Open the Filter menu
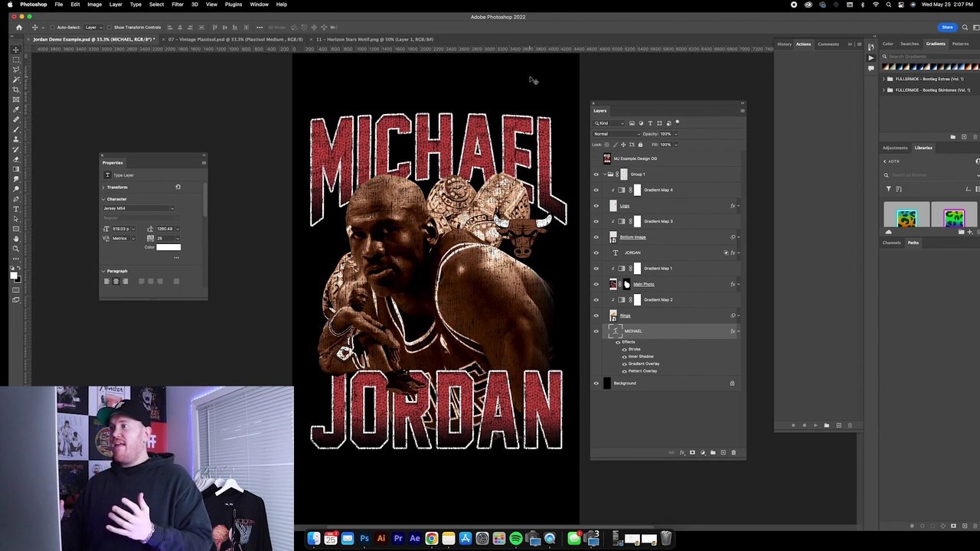 (x=178, y=5)
